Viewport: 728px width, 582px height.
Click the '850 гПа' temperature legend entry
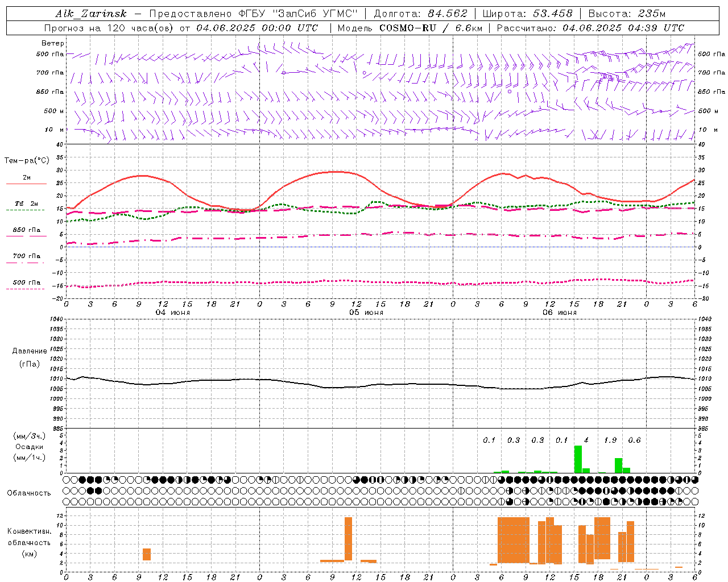tap(27, 230)
